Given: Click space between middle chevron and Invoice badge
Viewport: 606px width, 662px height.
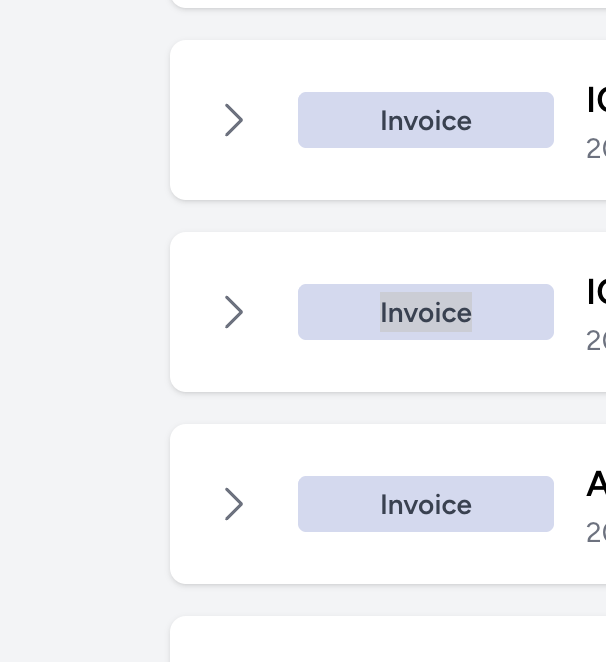Looking at the screenshot, I should [272, 312].
